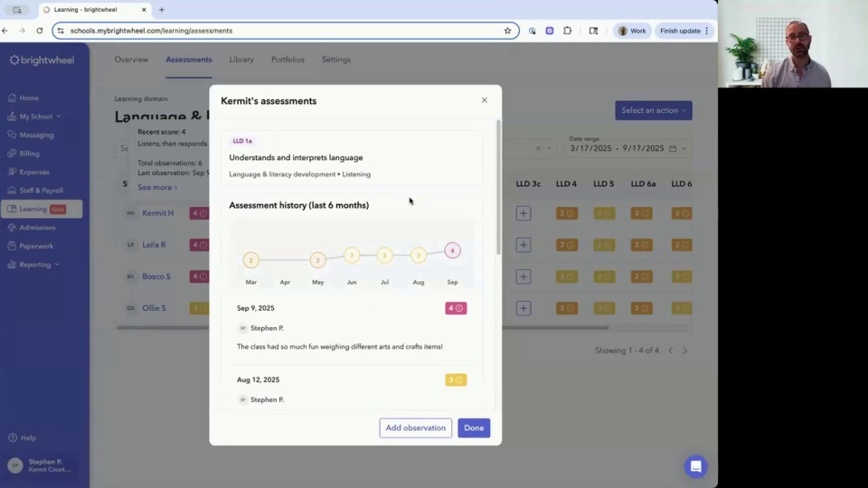Click the plus button in Kermit H row

click(524, 213)
